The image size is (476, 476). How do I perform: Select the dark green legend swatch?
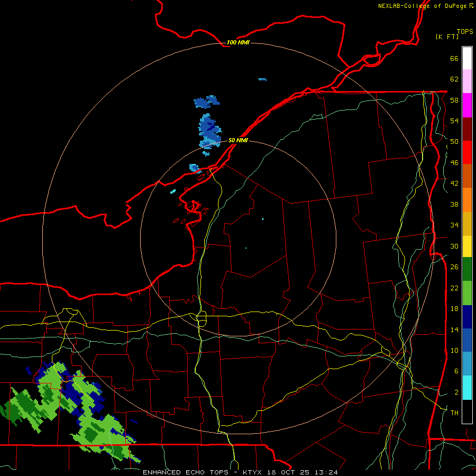(x=467, y=269)
